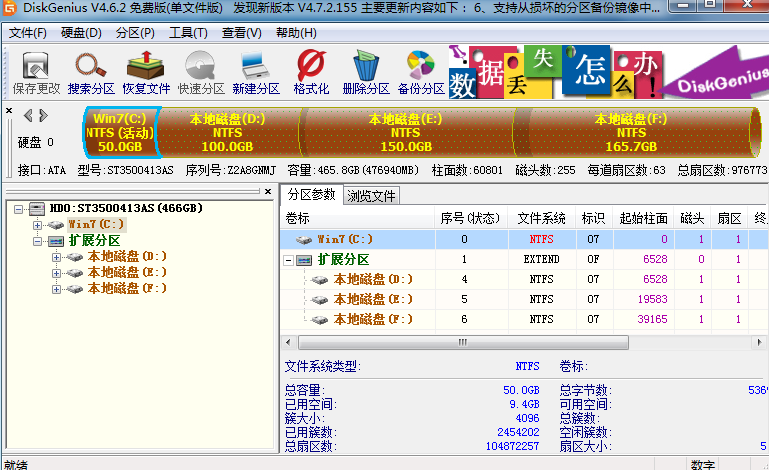
Task: Go to next disk with right arrow
Action: (x=44, y=115)
